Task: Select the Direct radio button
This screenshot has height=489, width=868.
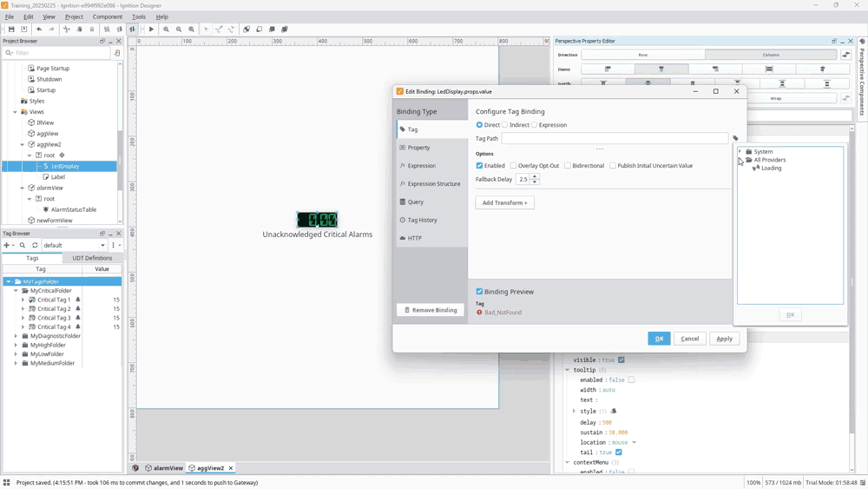Action: coord(479,125)
